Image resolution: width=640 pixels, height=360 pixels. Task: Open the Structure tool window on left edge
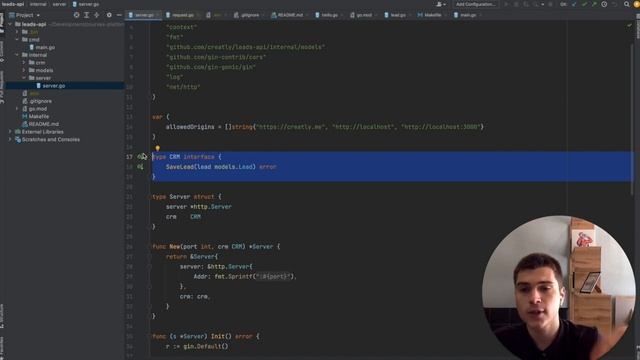point(2,316)
